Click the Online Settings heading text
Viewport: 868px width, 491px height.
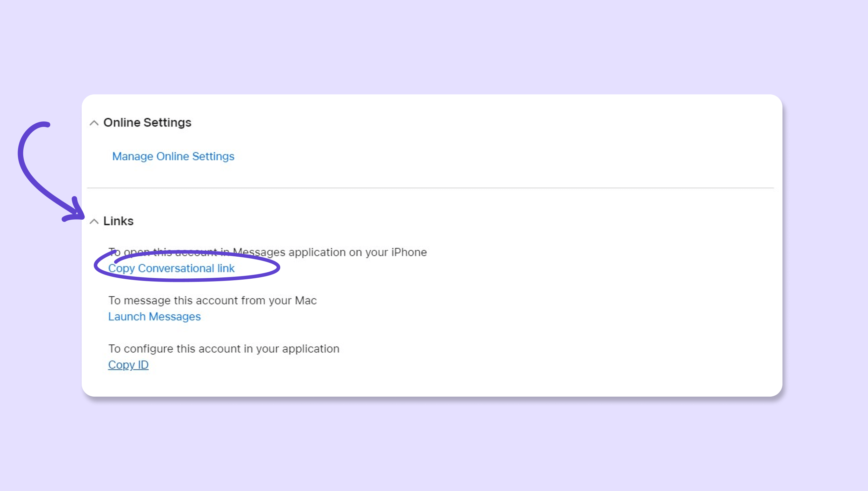147,123
